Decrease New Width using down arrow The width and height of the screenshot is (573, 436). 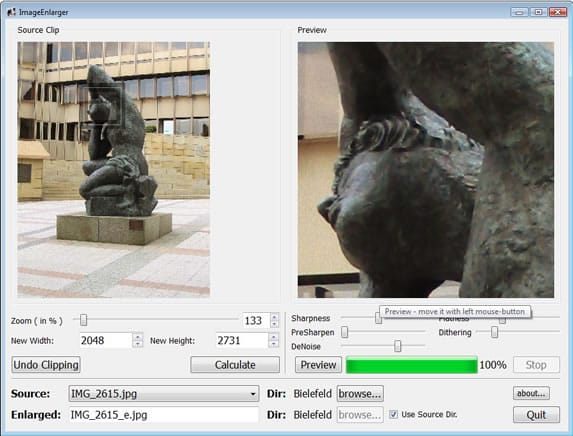click(137, 344)
